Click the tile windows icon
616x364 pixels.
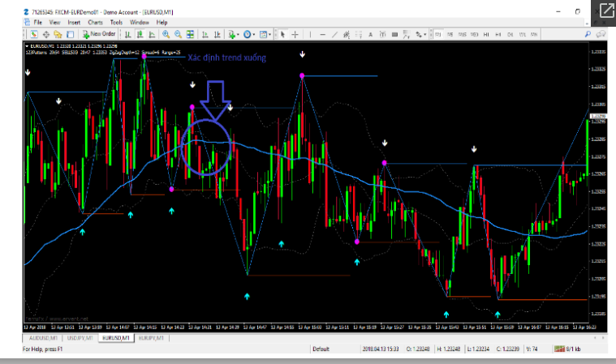pos(190,34)
